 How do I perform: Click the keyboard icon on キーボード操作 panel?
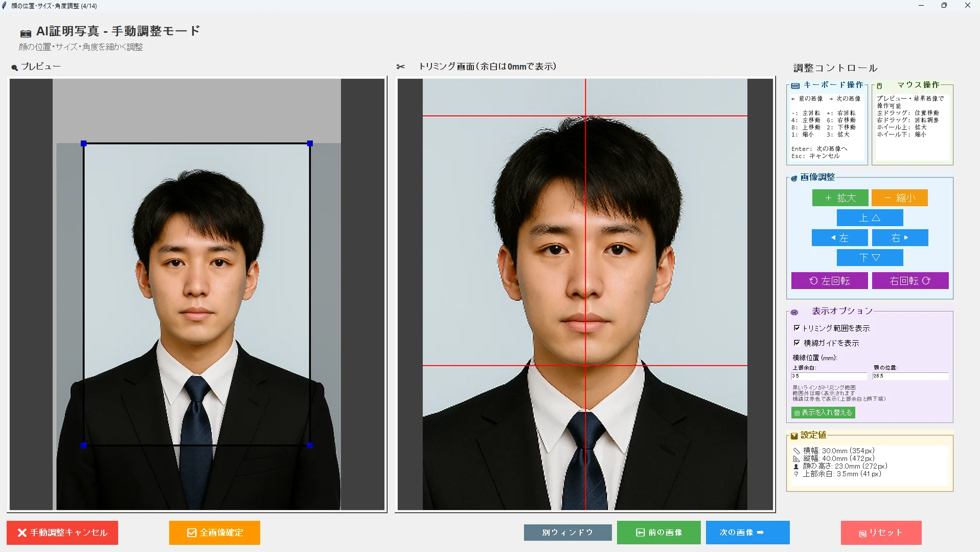click(794, 85)
